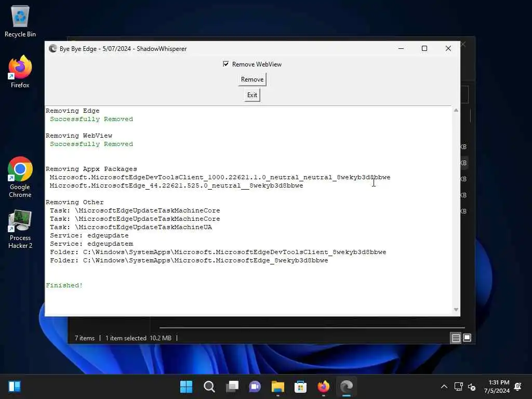Click the Microsoft.MicrosoftEdge_44.22621.525.0 package line
Screen dimensions: 532x399
point(177,185)
